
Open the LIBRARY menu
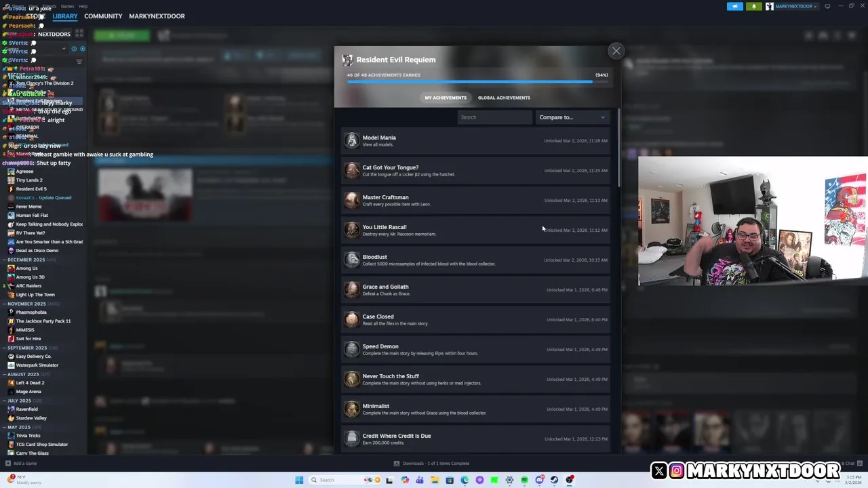[x=65, y=16]
